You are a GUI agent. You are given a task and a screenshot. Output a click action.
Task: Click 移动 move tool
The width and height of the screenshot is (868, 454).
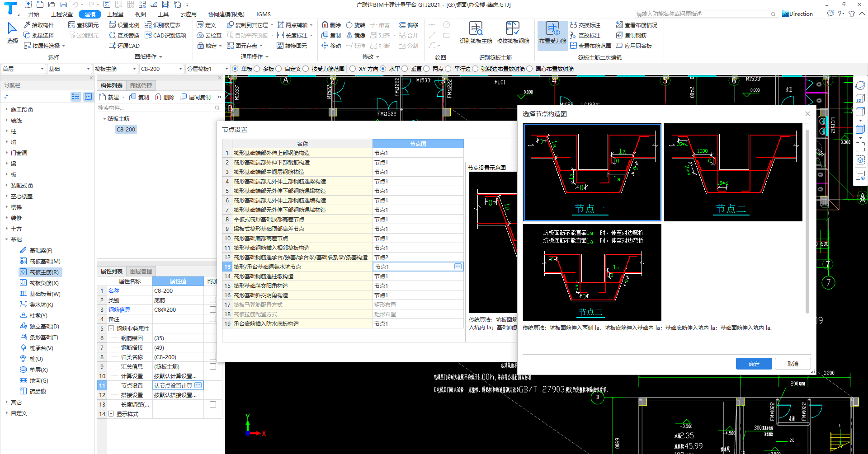(x=331, y=46)
